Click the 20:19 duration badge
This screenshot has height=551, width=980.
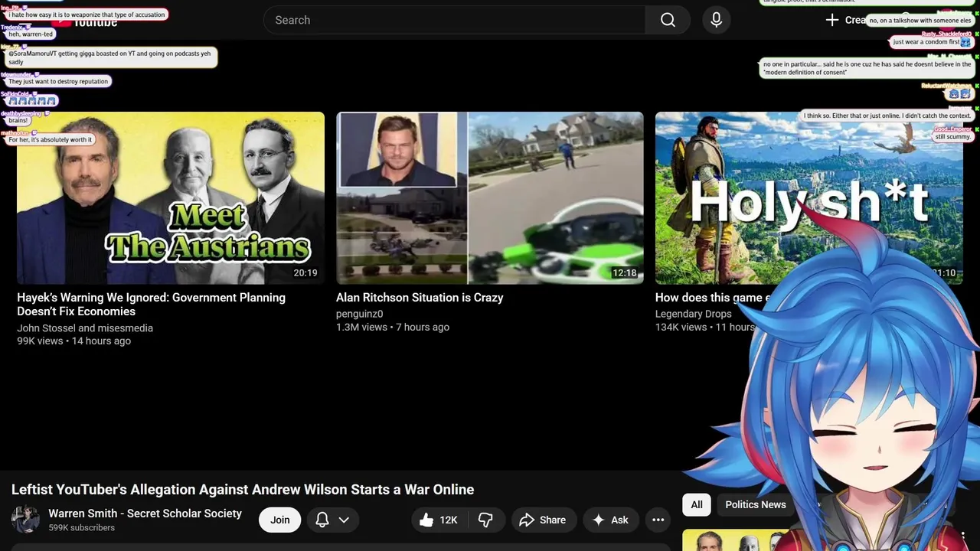(x=305, y=273)
